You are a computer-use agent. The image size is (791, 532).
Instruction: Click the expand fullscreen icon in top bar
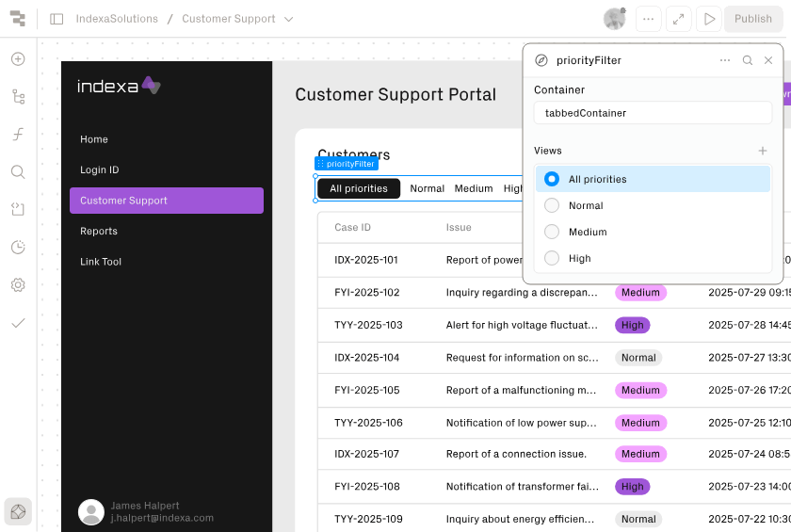click(x=678, y=19)
